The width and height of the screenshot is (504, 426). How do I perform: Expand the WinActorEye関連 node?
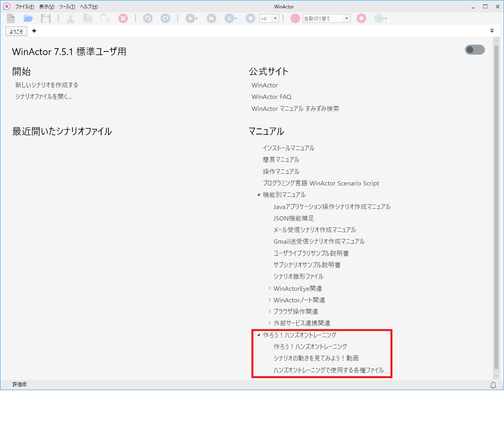[270, 288]
